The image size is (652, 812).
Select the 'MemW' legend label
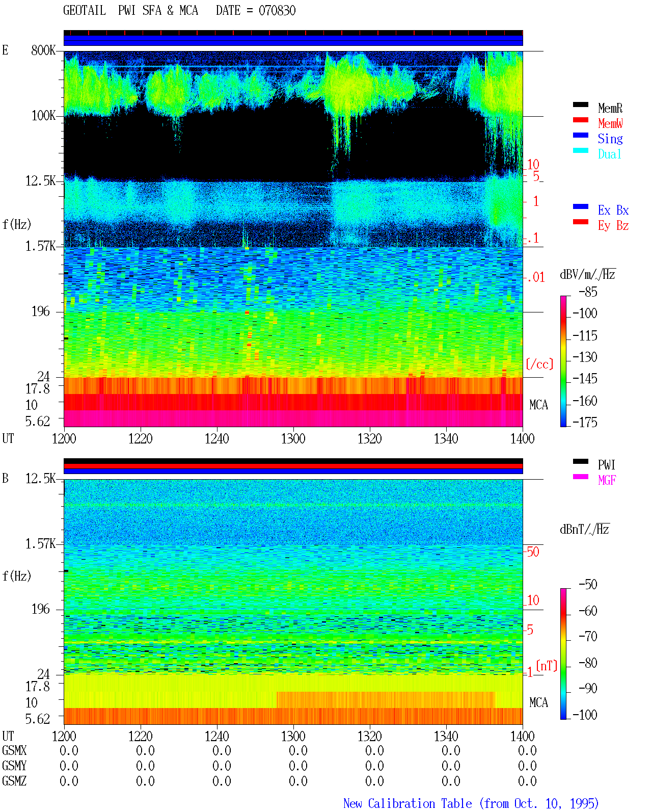[610, 123]
